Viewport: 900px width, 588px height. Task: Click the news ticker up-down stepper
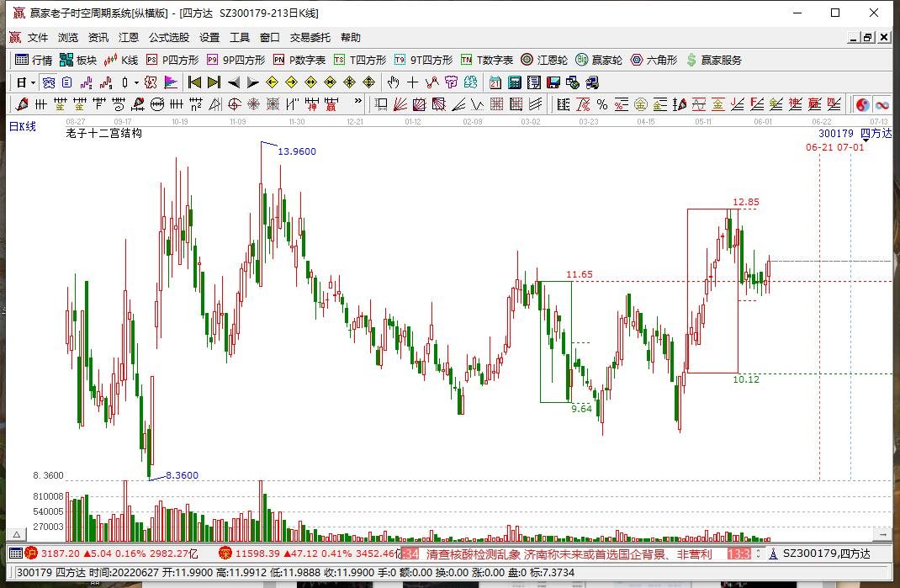coord(758,554)
